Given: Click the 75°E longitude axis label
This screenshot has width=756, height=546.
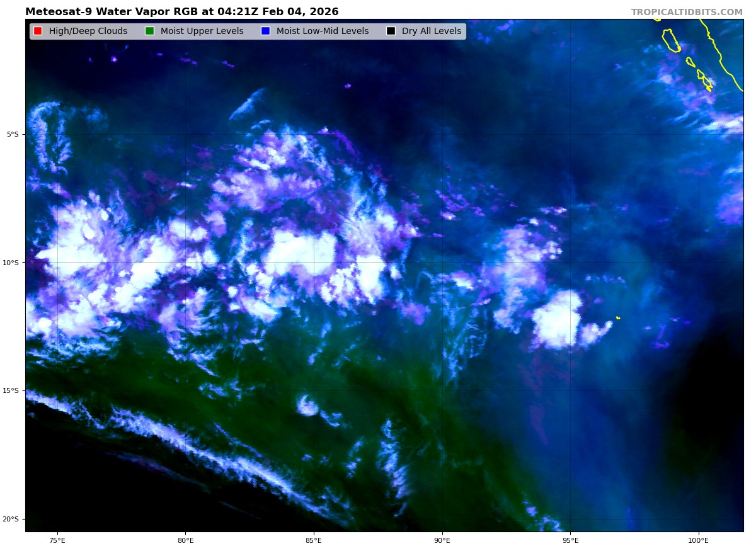Looking at the screenshot, I should tap(57, 540).
